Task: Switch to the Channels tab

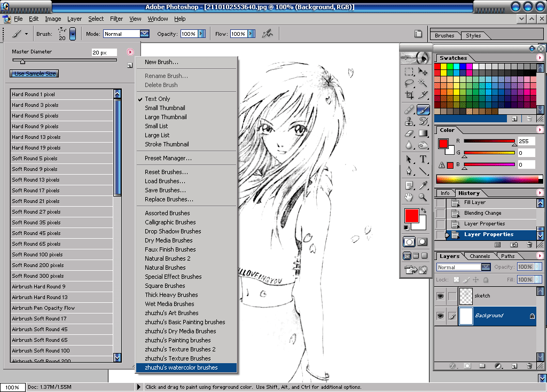Action: click(x=480, y=256)
